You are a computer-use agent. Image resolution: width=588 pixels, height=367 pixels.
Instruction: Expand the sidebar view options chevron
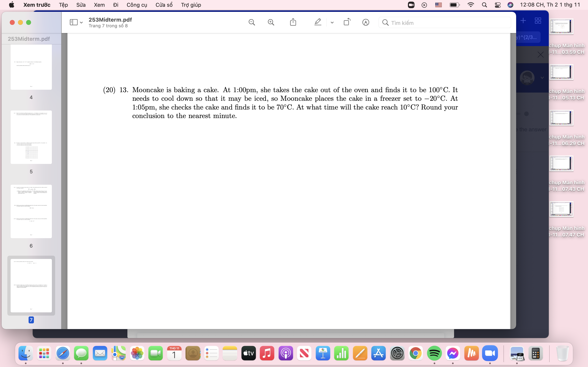coord(81,23)
